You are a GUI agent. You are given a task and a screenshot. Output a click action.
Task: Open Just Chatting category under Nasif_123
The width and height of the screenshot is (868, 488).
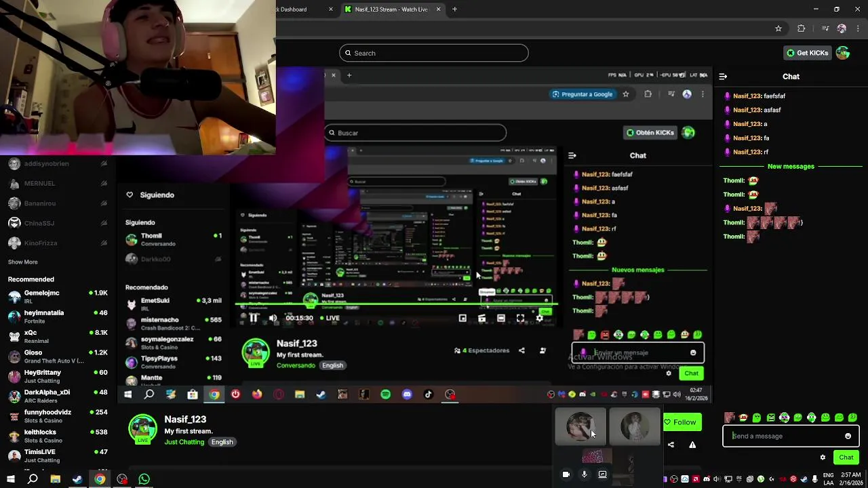pos(184,442)
